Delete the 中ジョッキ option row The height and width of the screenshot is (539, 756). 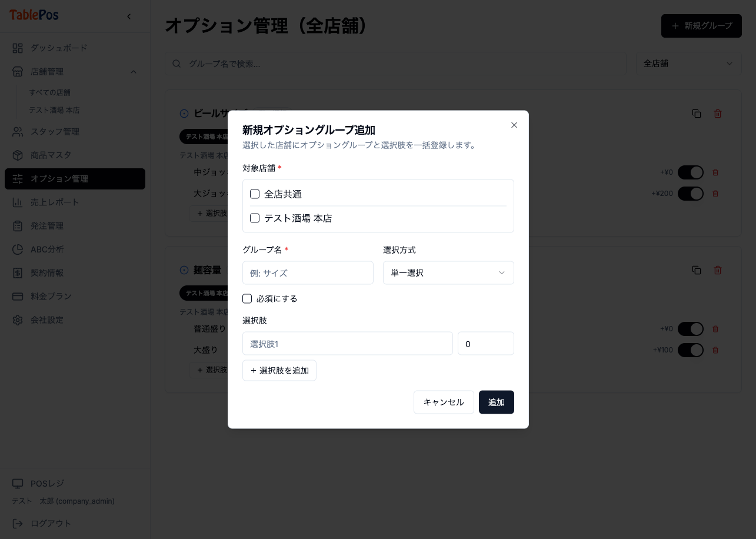pos(715,172)
